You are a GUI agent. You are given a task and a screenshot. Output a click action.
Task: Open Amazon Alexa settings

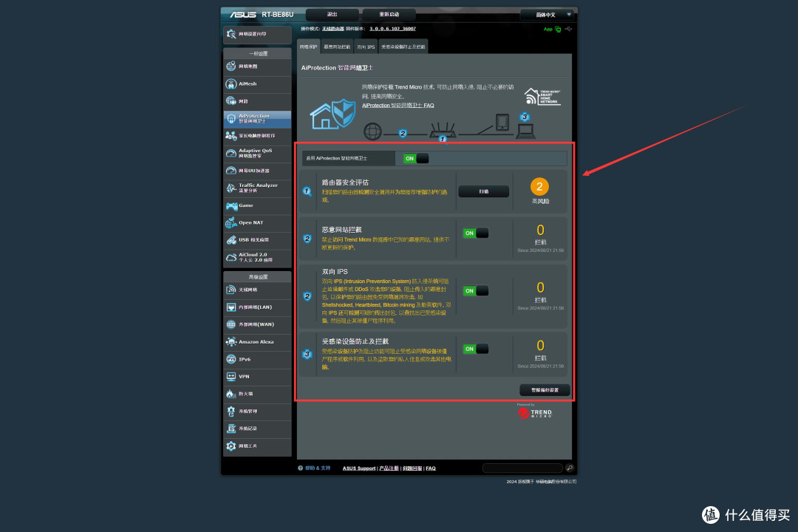click(257, 341)
